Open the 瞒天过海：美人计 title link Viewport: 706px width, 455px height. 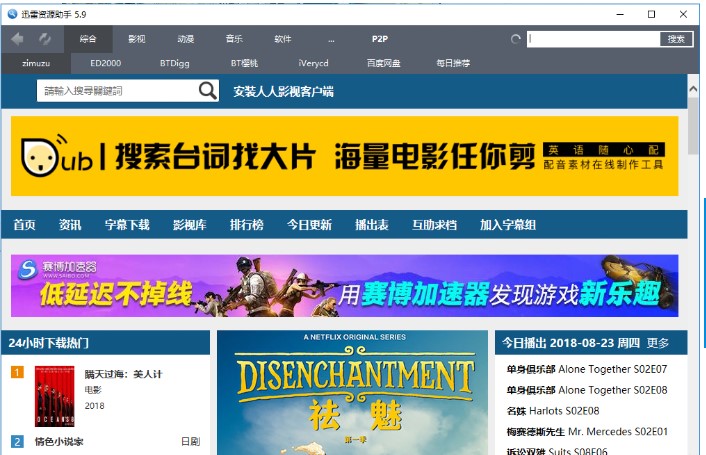pos(123,374)
